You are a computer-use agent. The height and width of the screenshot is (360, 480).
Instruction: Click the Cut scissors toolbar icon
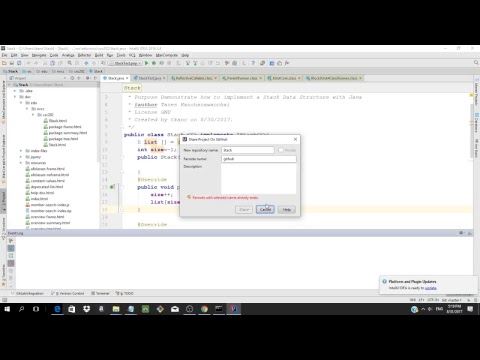tap(45, 63)
